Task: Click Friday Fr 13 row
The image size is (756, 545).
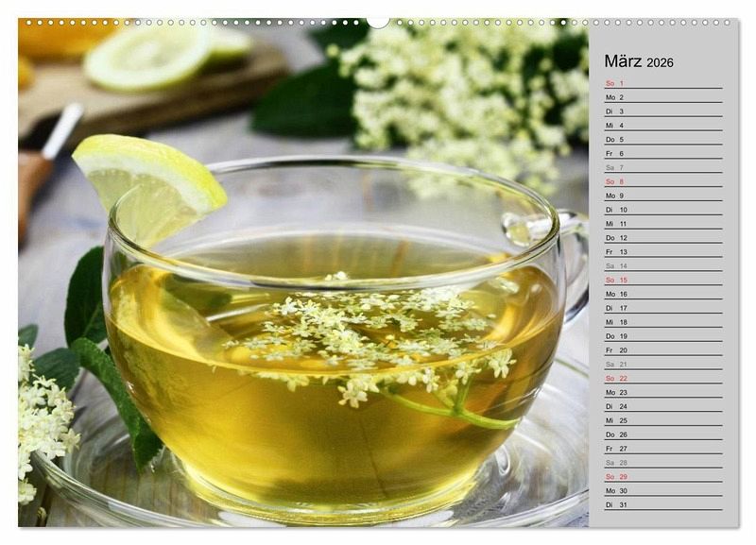Action: point(663,252)
